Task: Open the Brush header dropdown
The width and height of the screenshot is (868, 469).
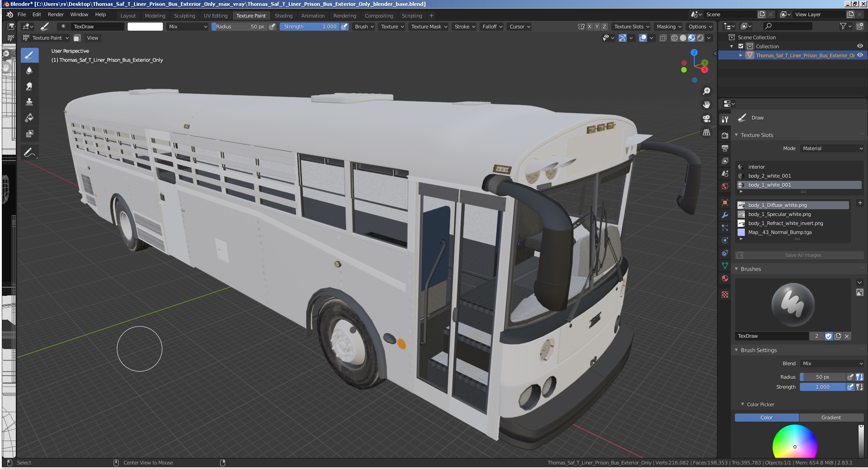Action: point(364,27)
